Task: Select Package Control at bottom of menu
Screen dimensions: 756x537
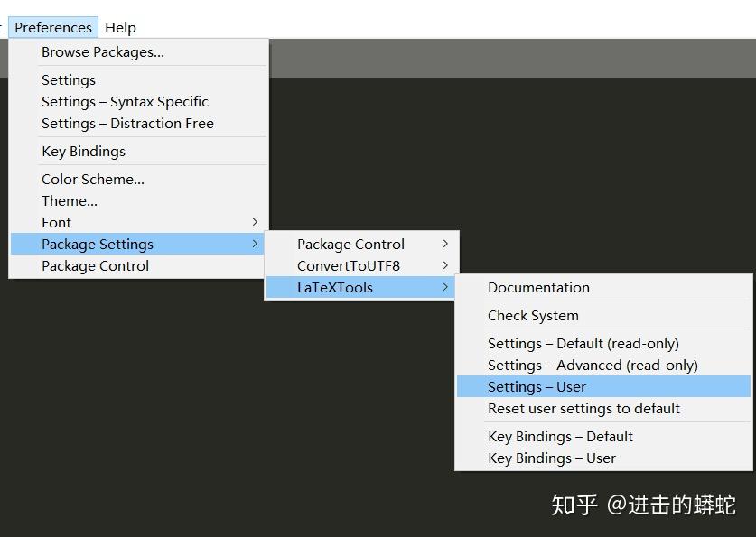Action: coord(95,265)
